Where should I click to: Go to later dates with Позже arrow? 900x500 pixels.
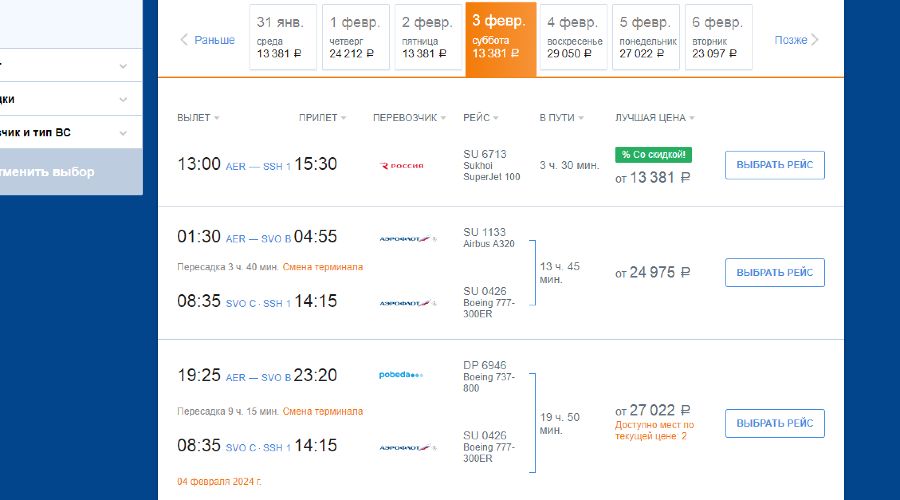[x=797, y=40]
